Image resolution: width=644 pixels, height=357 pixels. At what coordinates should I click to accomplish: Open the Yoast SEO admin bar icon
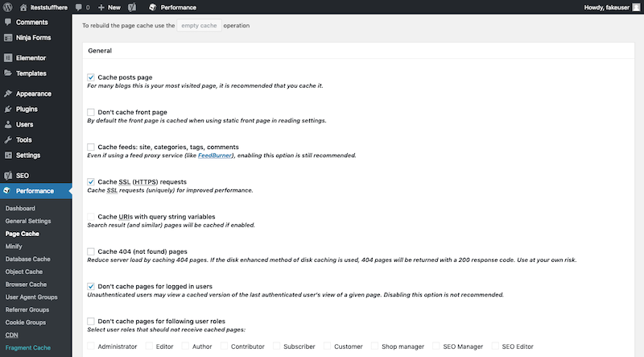pos(132,7)
